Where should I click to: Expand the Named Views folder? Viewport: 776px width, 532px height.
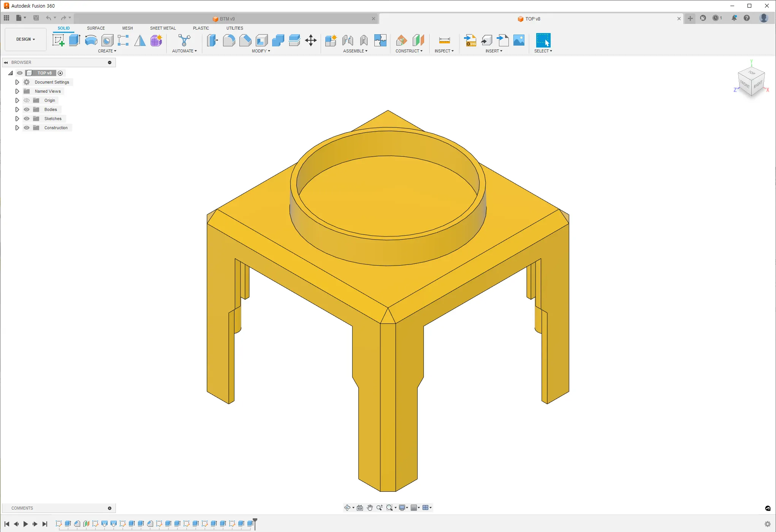(17, 91)
